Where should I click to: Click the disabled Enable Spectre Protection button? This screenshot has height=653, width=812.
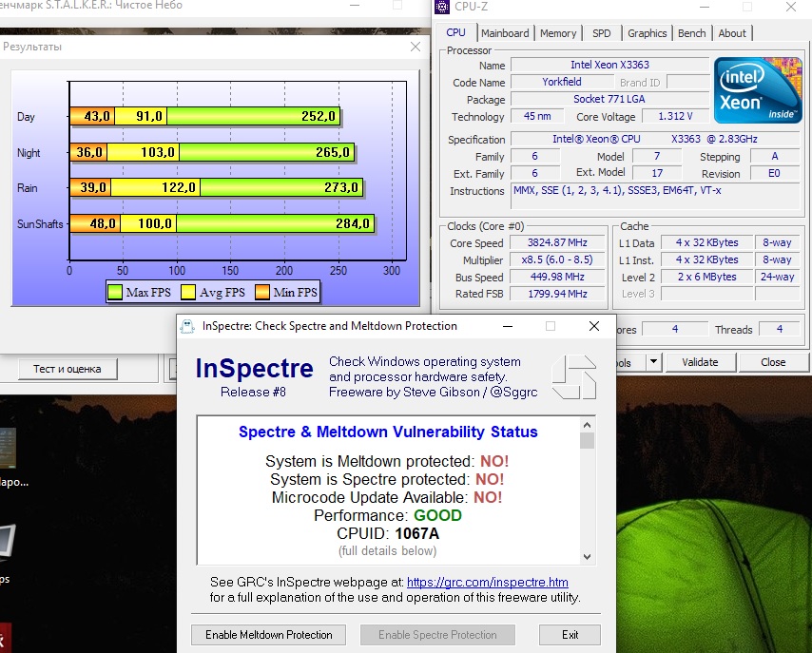[437, 635]
